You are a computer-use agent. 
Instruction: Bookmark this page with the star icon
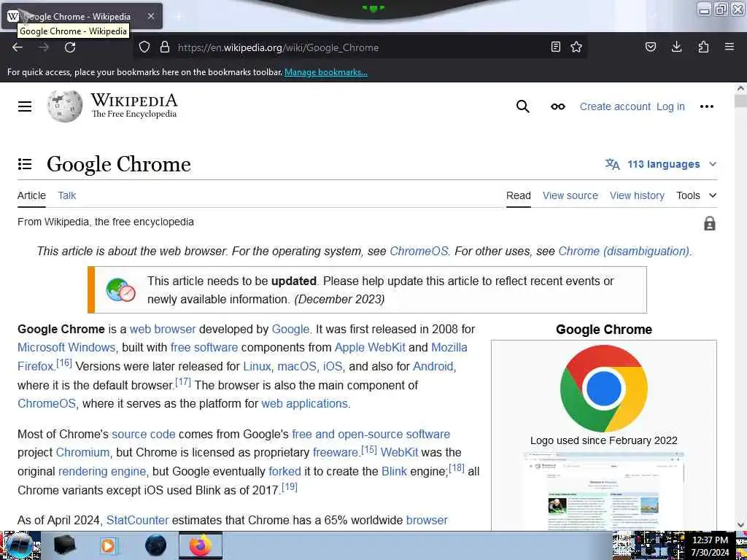tap(576, 47)
